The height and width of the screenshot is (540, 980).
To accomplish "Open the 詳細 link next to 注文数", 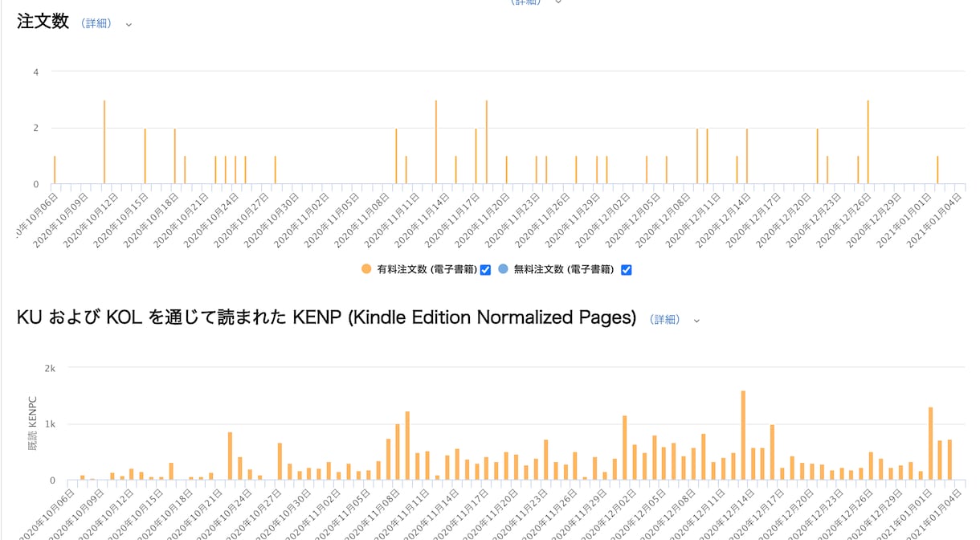I will tap(96, 23).
